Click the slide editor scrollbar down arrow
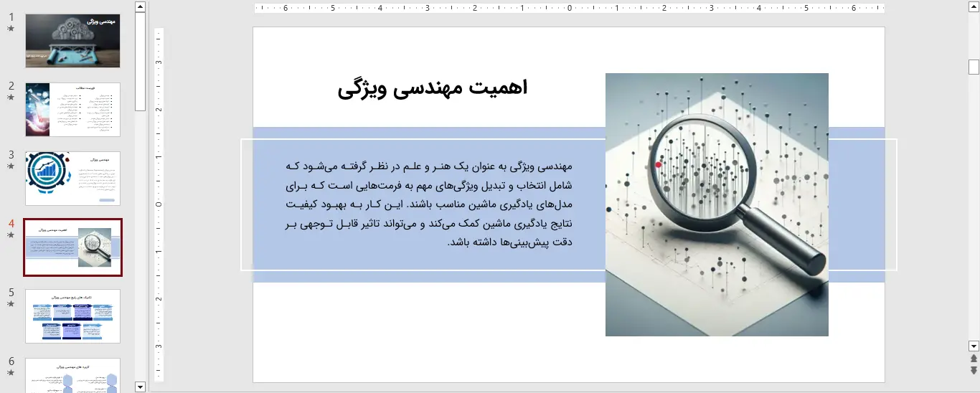The image size is (980, 393). (974, 346)
